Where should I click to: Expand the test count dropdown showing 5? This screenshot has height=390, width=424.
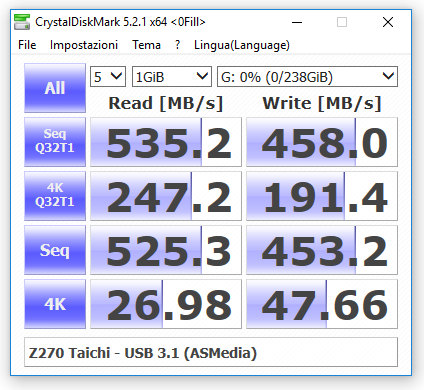coord(108,77)
